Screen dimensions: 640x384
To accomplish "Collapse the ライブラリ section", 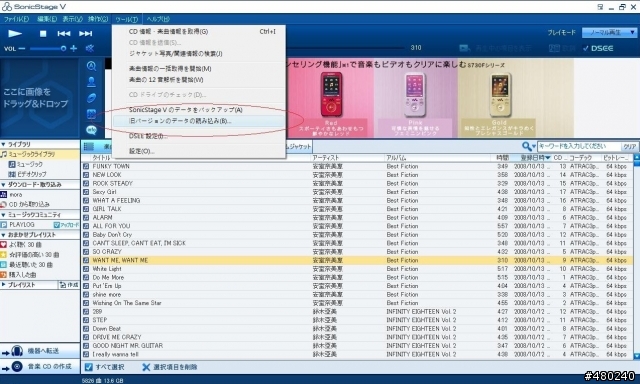I will 3,144.
